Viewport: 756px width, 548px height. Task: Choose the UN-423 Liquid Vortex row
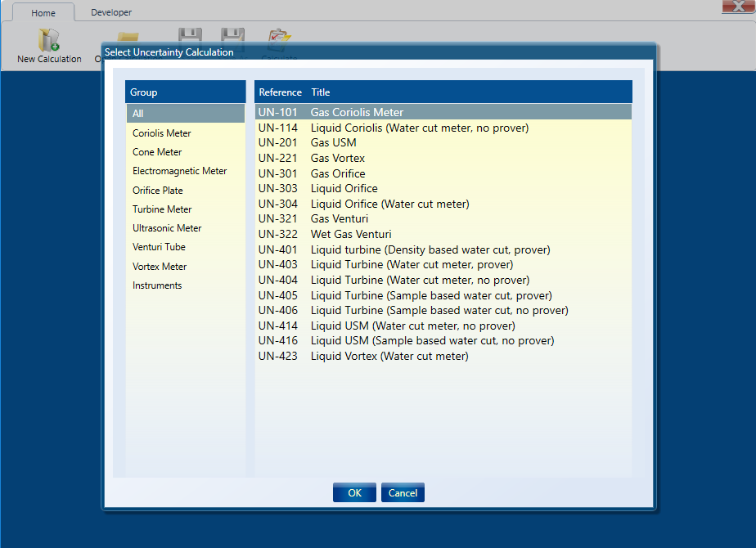click(443, 356)
